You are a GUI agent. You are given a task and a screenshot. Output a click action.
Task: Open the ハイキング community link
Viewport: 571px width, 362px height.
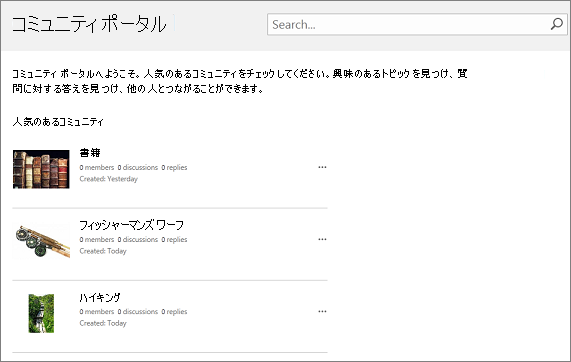pyautogui.click(x=100, y=297)
